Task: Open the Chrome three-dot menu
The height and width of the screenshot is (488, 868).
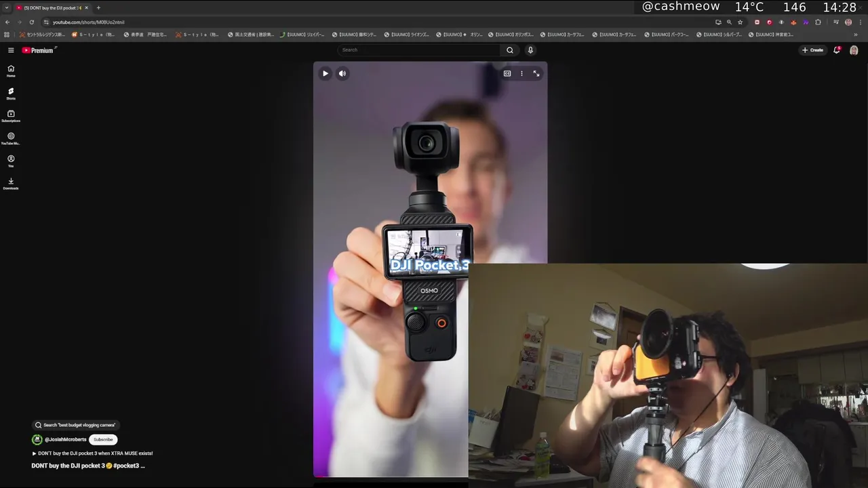Action: [861, 22]
